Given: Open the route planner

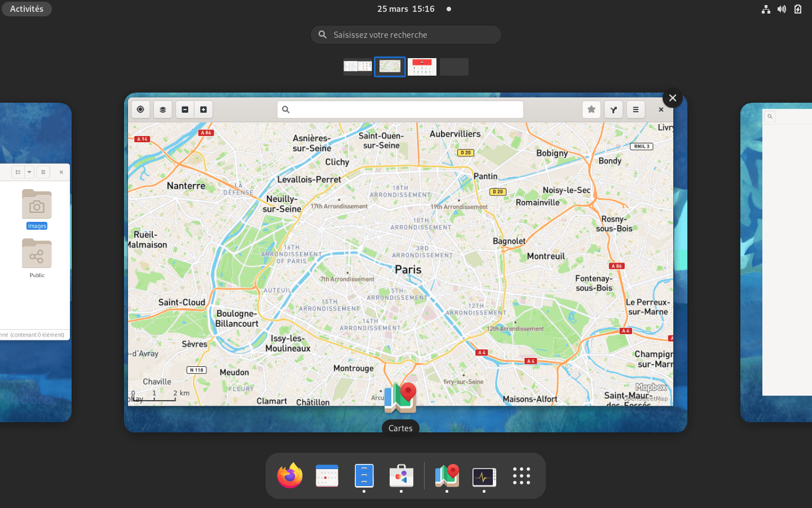Looking at the screenshot, I should pos(614,110).
